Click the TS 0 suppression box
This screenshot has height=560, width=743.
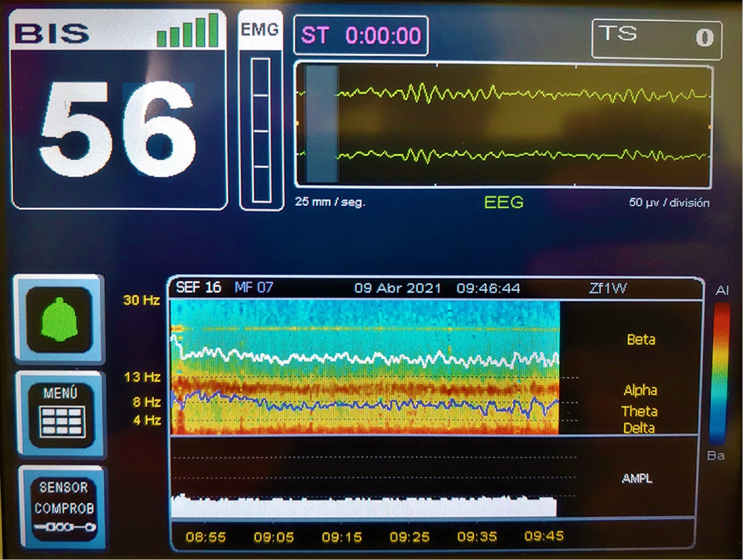tap(656, 38)
